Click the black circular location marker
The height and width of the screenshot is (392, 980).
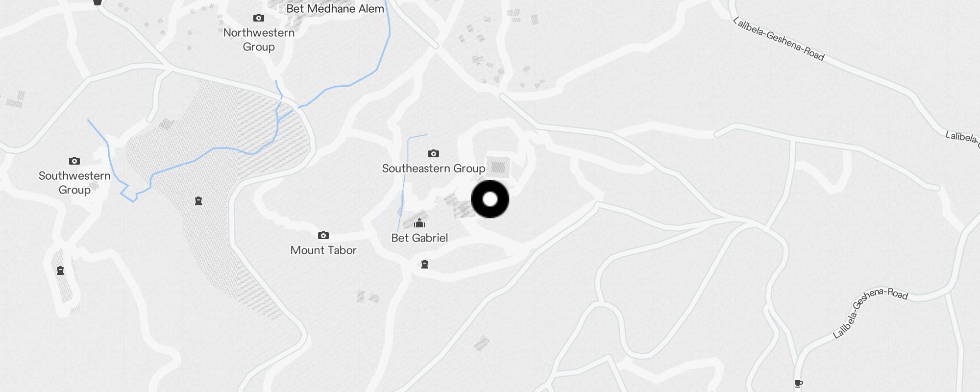[x=490, y=199]
